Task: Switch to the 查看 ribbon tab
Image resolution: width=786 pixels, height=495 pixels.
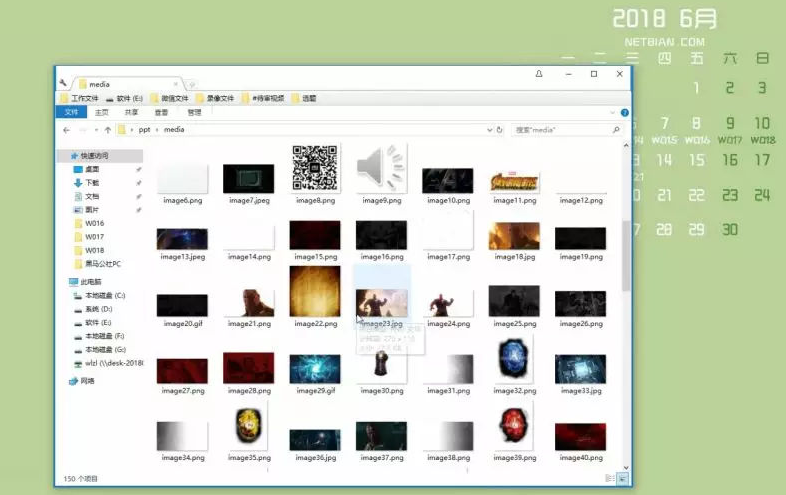Action: [161, 113]
